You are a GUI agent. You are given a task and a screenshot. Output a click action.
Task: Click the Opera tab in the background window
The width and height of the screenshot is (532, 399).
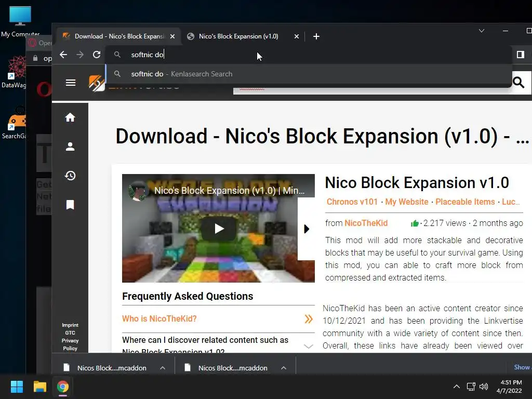click(x=40, y=43)
